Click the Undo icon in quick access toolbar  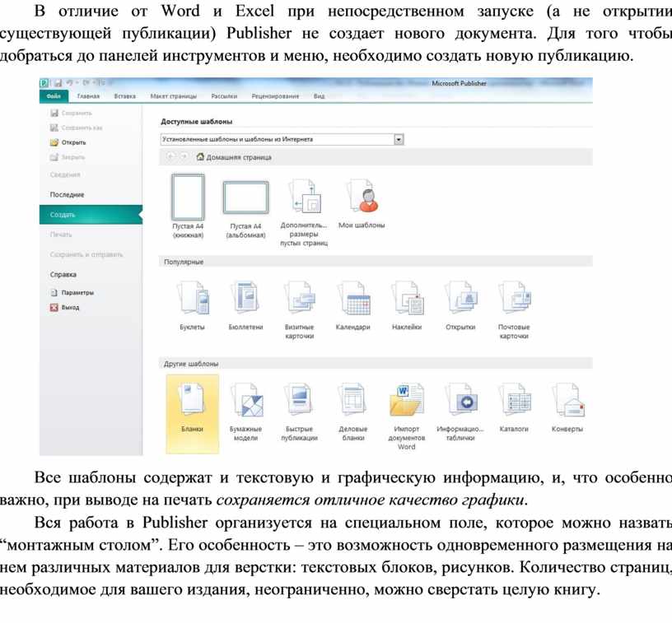click(69, 82)
